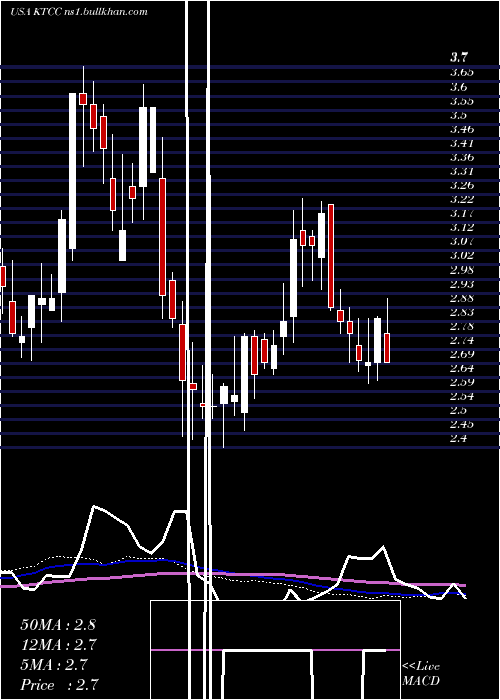Click the 2.4 price axis label

(x=459, y=438)
